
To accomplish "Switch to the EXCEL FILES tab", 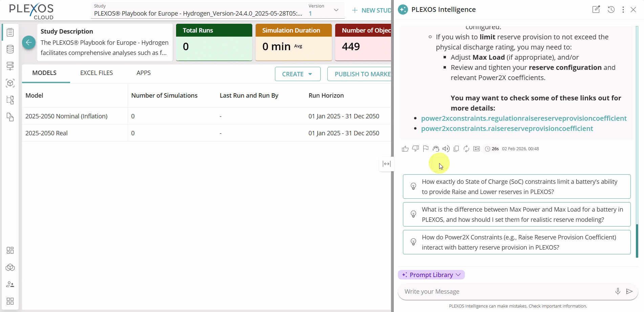I will tap(96, 73).
